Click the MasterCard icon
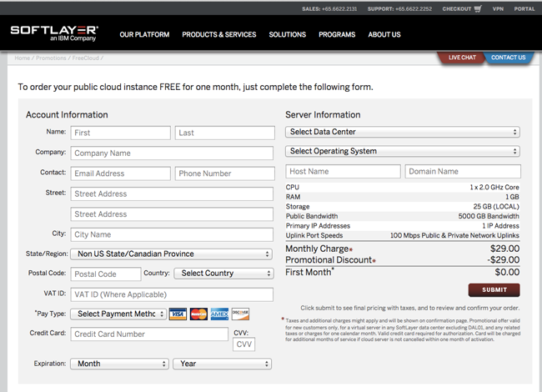 click(x=198, y=314)
